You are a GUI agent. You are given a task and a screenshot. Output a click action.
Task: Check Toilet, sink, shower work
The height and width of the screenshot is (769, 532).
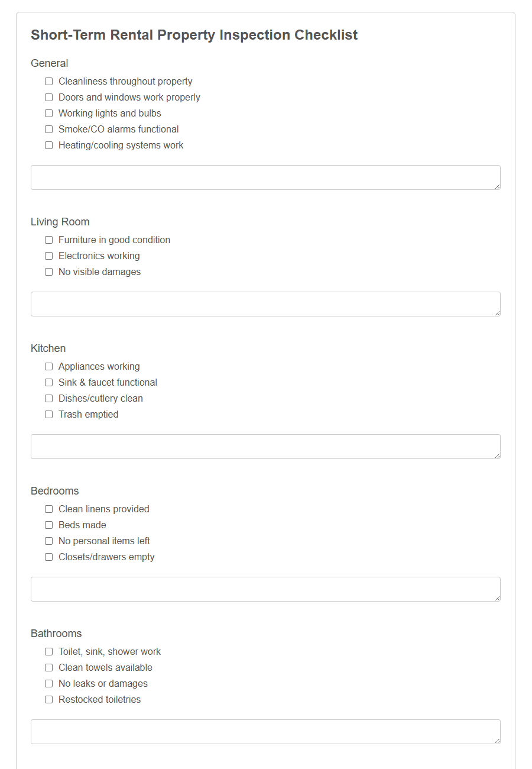coord(48,651)
